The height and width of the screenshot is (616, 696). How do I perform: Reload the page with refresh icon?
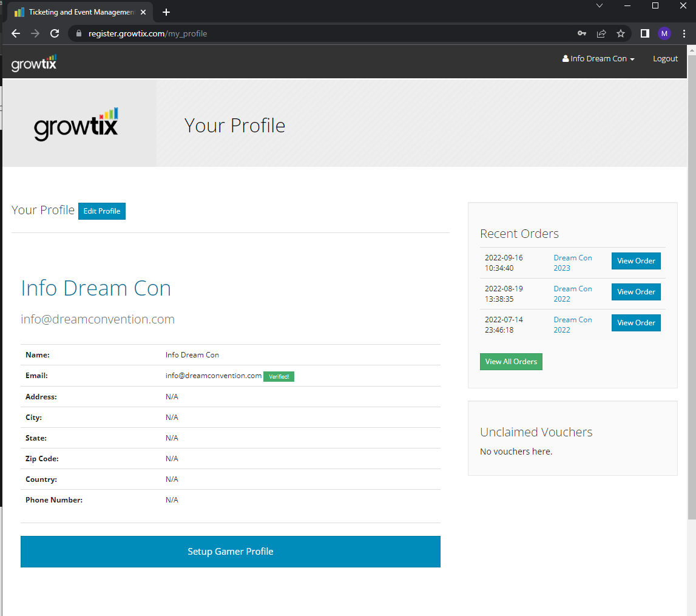(x=55, y=34)
